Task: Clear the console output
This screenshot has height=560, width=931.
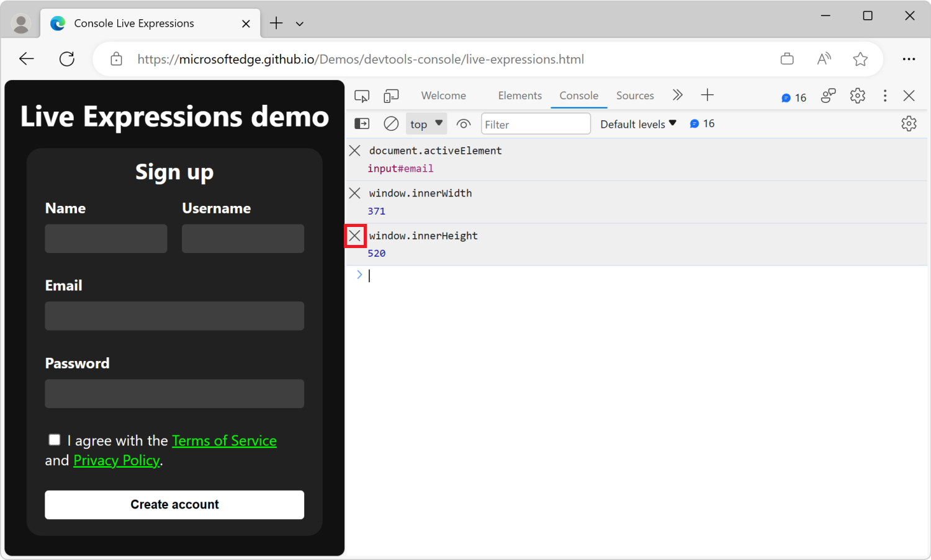Action: 391,123
